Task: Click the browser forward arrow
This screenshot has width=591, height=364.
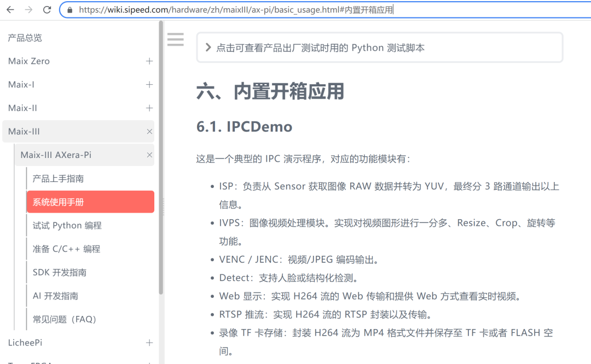Action: point(28,10)
